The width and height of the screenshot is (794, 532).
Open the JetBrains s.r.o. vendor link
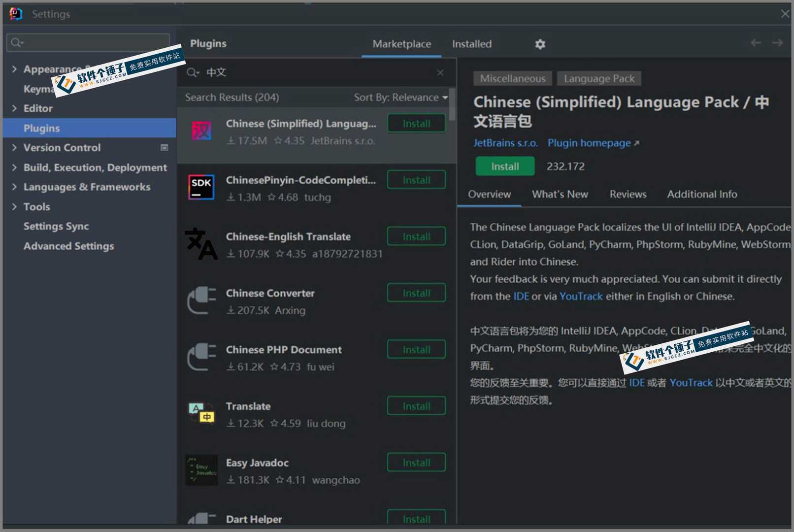(x=505, y=143)
